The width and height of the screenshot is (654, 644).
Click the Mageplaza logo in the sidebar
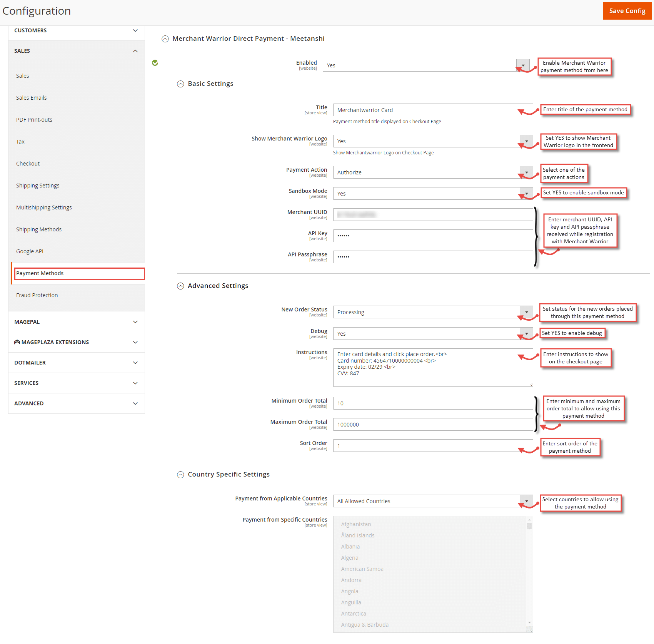coord(17,342)
